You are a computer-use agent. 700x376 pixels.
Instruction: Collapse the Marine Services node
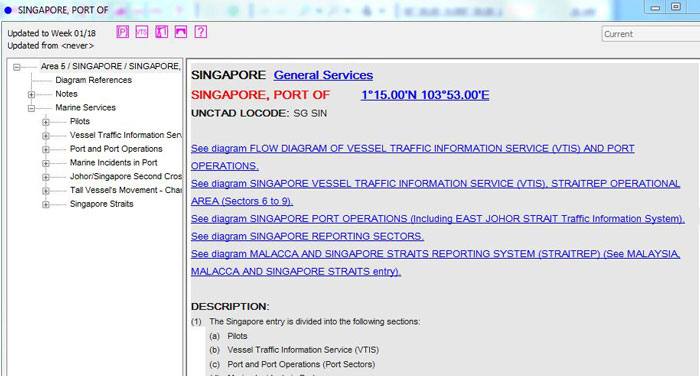(31, 109)
